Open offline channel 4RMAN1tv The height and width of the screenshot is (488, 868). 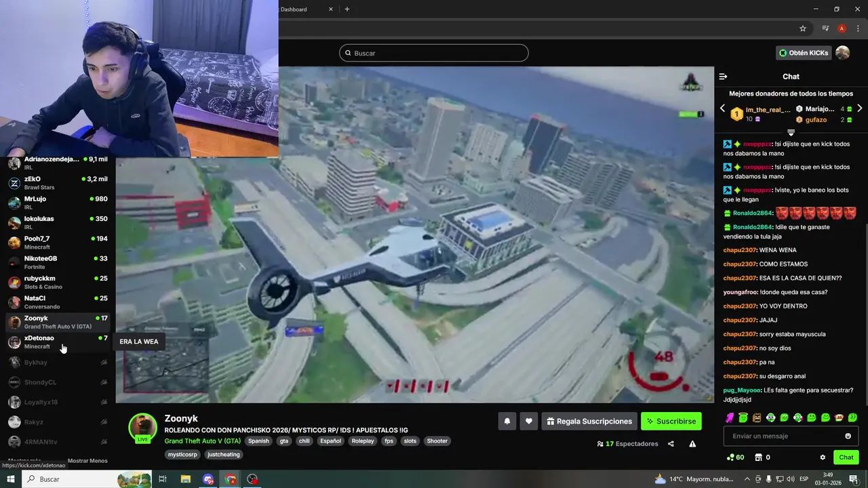pos(58,442)
